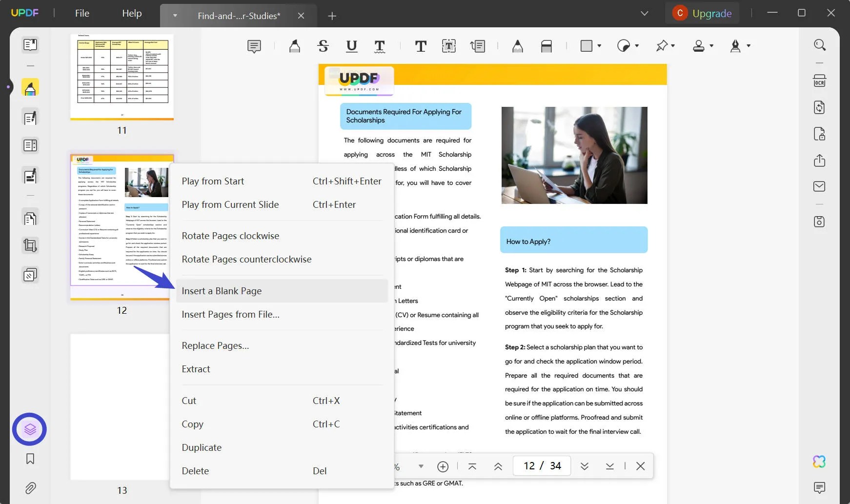
Task: Pick the Pencil drawing tool
Action: [x=518, y=46]
